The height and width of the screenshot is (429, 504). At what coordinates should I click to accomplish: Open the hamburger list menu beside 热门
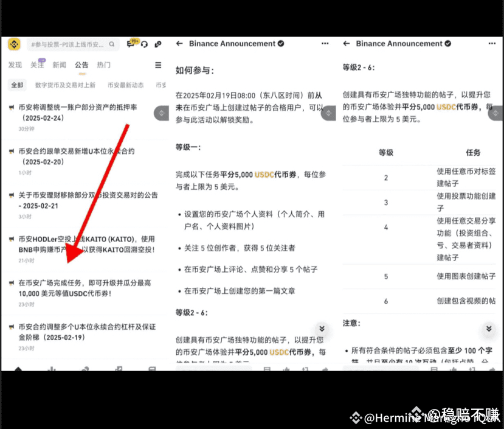[158, 65]
